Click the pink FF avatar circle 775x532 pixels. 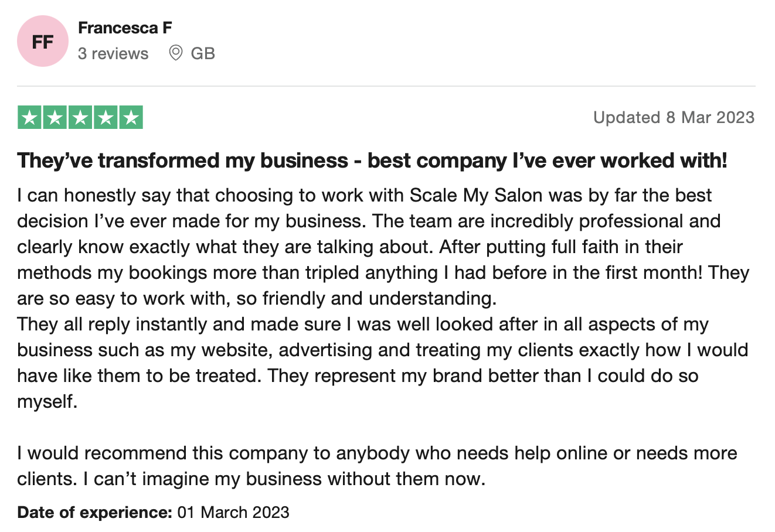coord(43,42)
